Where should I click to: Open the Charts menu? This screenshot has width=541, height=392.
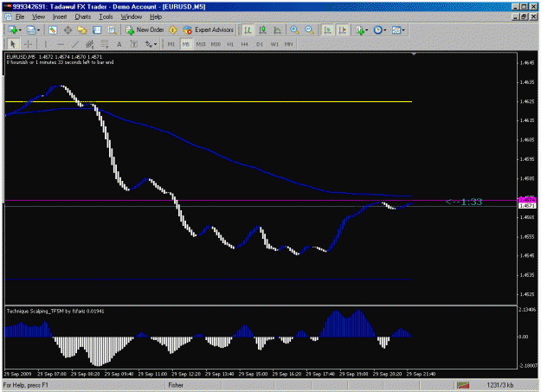click(x=83, y=17)
